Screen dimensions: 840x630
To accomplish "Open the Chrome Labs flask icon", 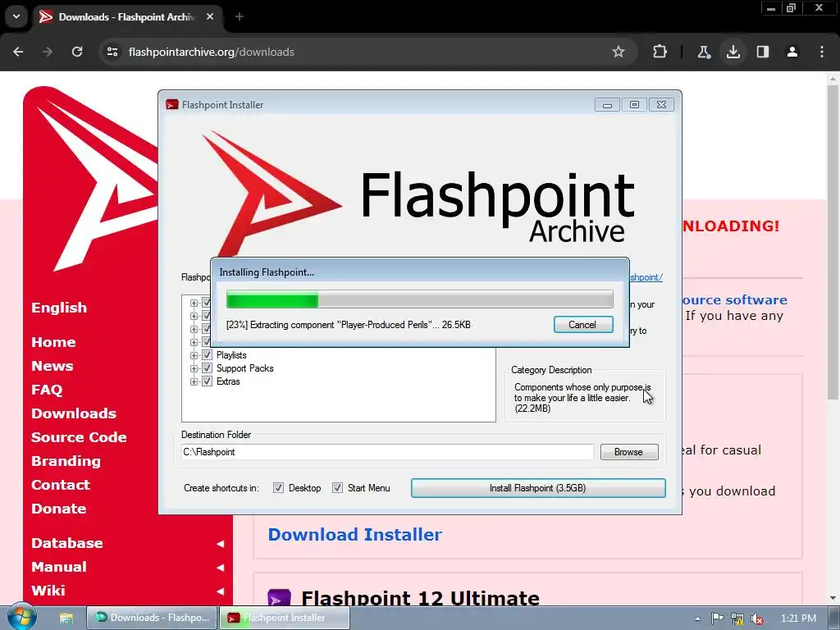I will [x=703, y=52].
